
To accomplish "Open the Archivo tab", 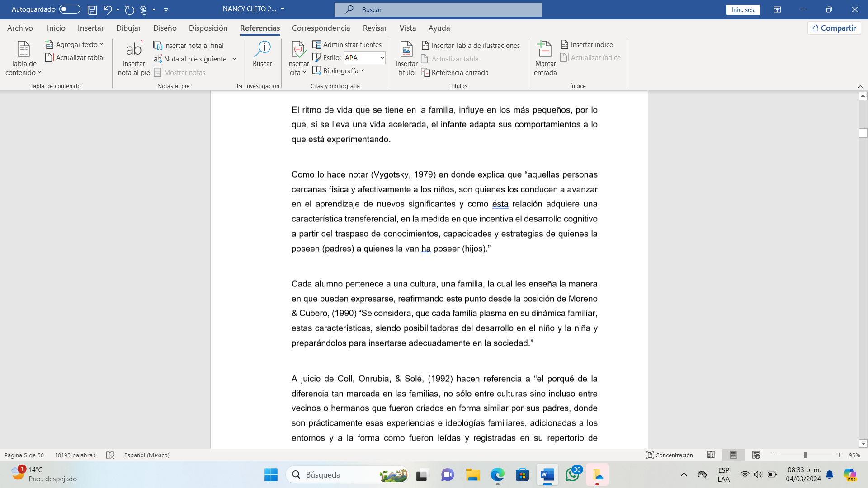I will 20,28.
